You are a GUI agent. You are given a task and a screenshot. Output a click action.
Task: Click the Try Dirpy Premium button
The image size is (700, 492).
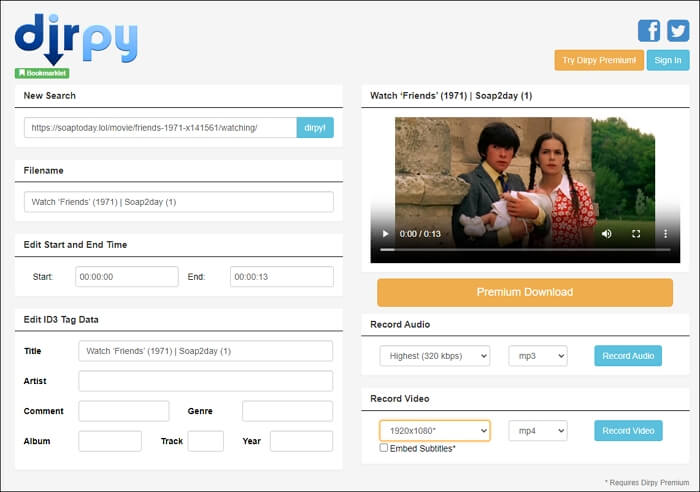coord(598,60)
